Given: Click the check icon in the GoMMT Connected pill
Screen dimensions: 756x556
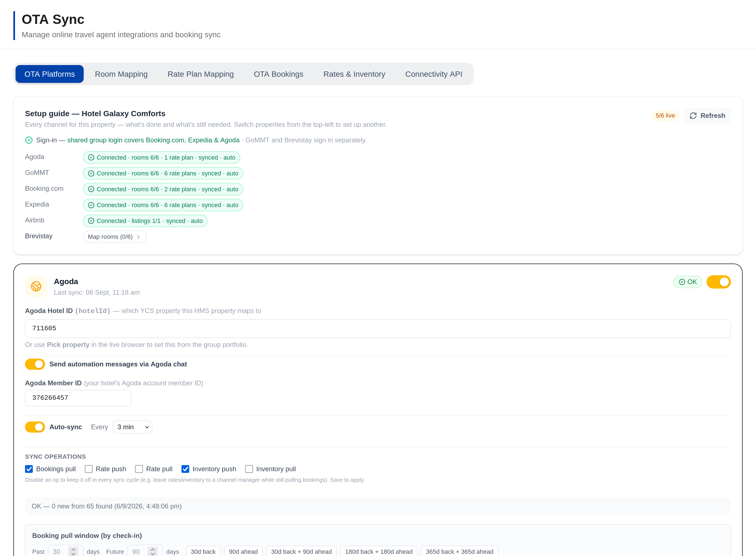Looking at the screenshot, I should pyautogui.click(x=91, y=173).
